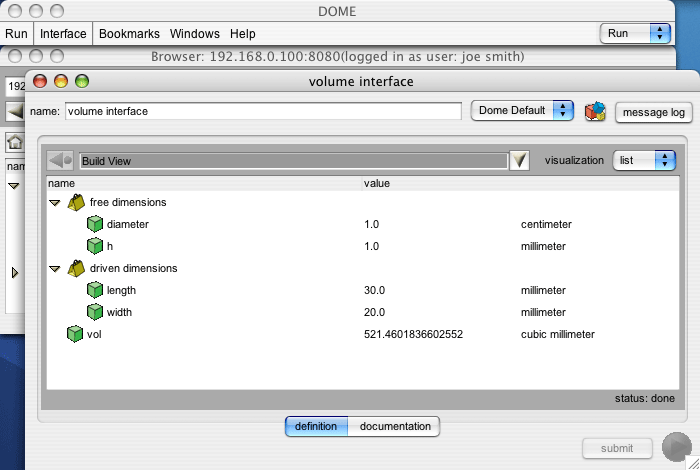This screenshot has width=700, height=470.
Task: Collapse the free dimensions group
Action: pos(54,203)
